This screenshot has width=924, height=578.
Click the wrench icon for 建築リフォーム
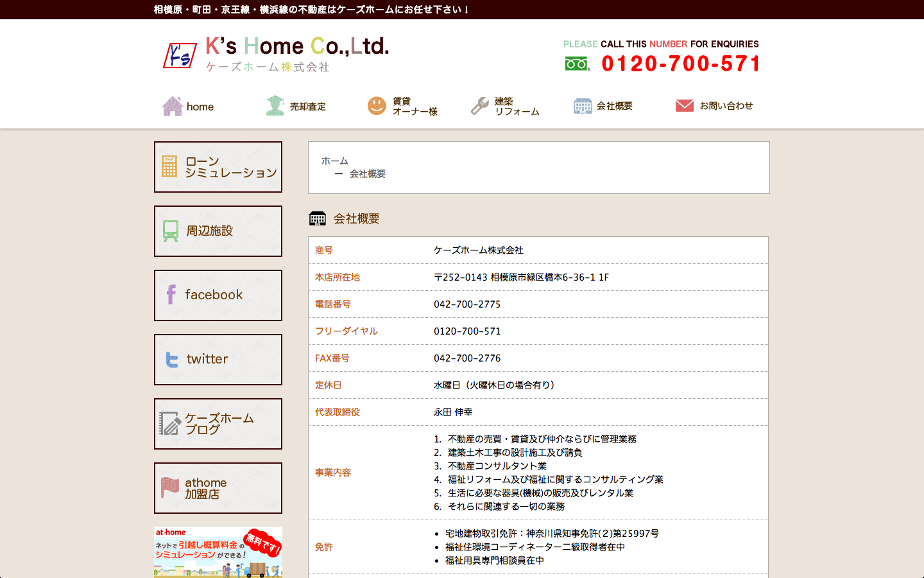click(480, 106)
